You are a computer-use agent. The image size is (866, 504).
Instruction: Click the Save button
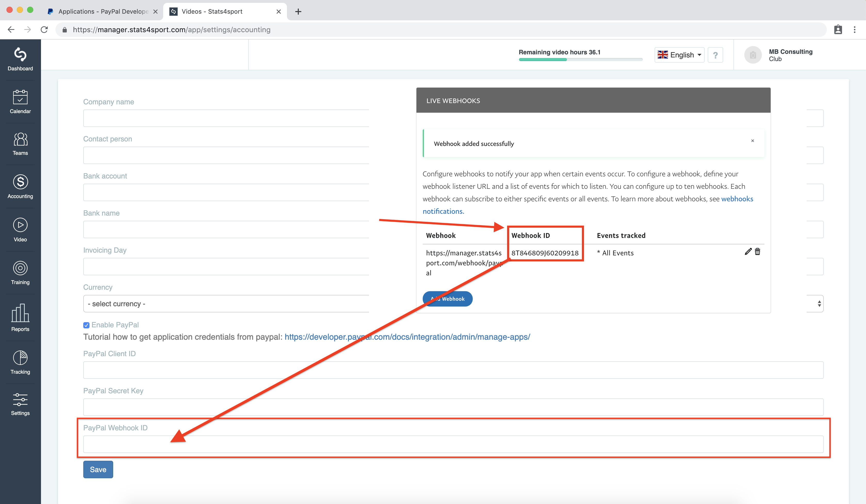click(98, 469)
